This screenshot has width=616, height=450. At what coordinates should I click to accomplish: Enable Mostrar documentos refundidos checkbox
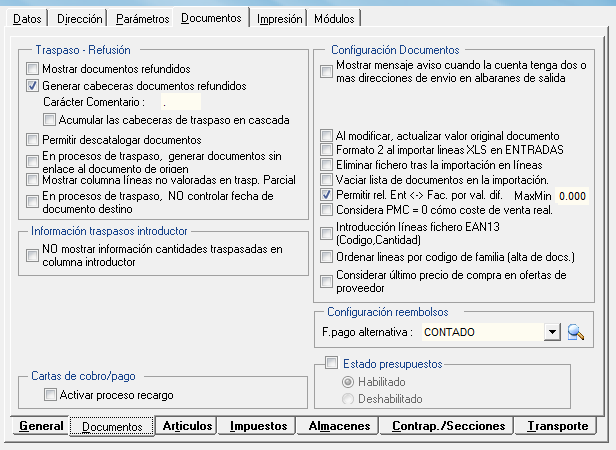[32, 68]
